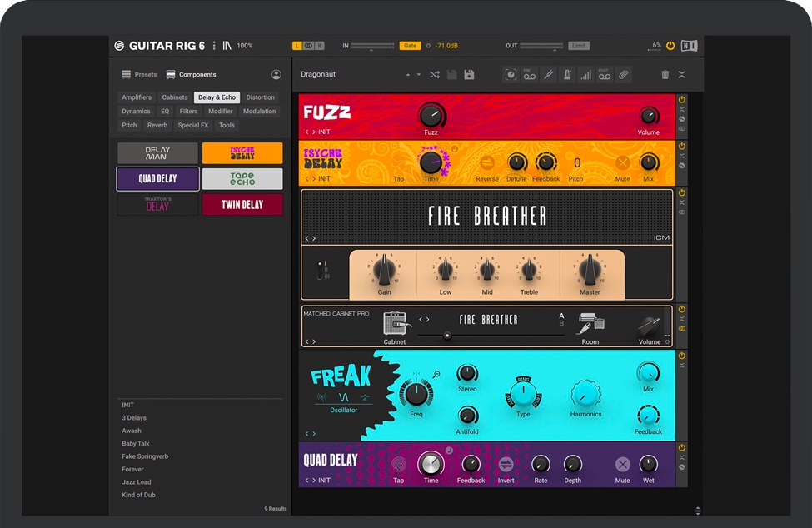Viewport: 812px width, 528px height.
Task: Open the Guitar Rig three-dot menu
Action: (x=214, y=46)
